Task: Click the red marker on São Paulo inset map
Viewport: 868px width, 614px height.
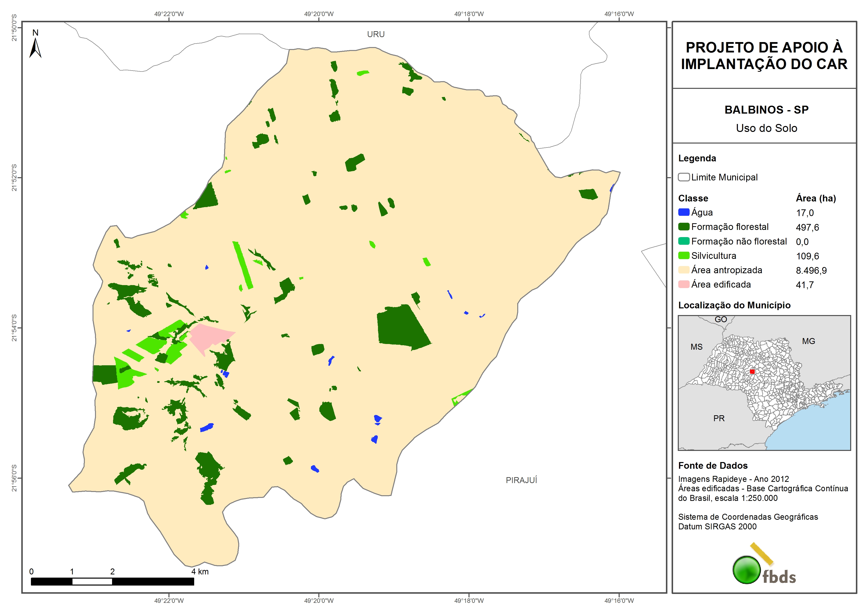Action: (752, 371)
